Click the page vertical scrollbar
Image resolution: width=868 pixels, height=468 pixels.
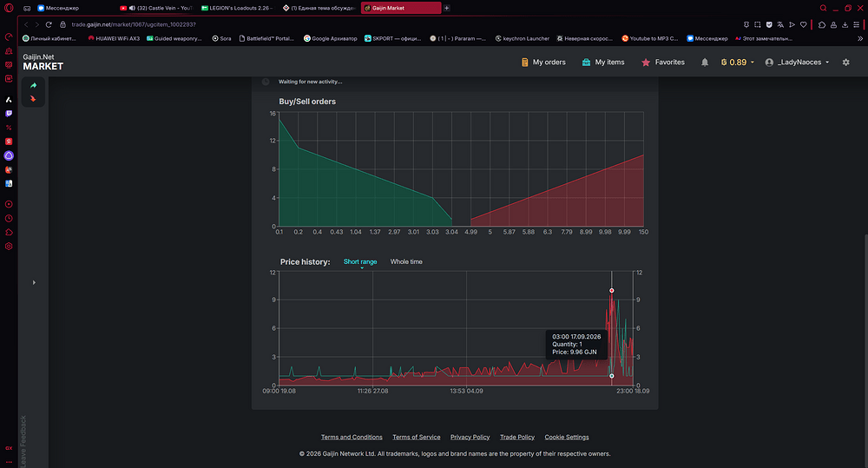[865, 349]
